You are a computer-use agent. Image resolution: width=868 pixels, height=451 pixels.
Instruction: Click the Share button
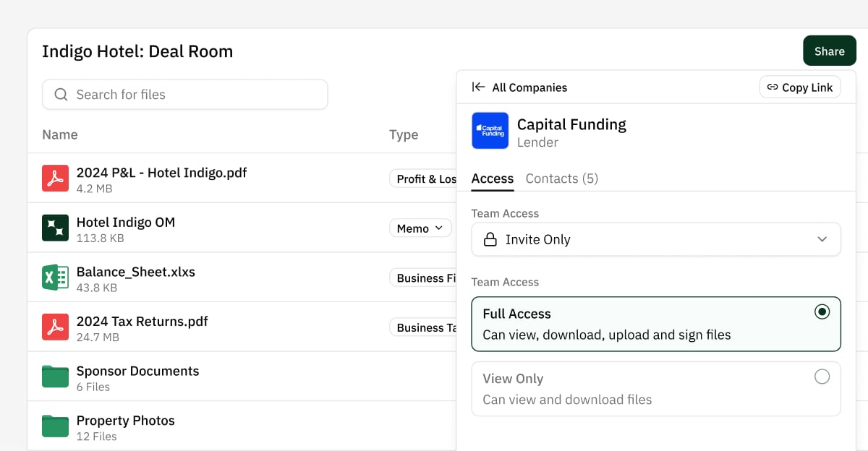tap(829, 51)
